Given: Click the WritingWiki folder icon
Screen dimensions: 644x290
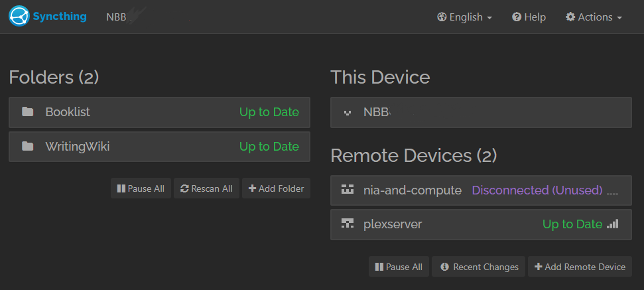Looking at the screenshot, I should 27,146.
